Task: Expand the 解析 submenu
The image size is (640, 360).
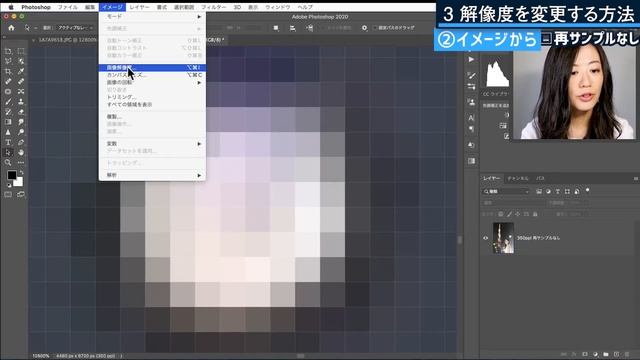Action: coord(152,175)
